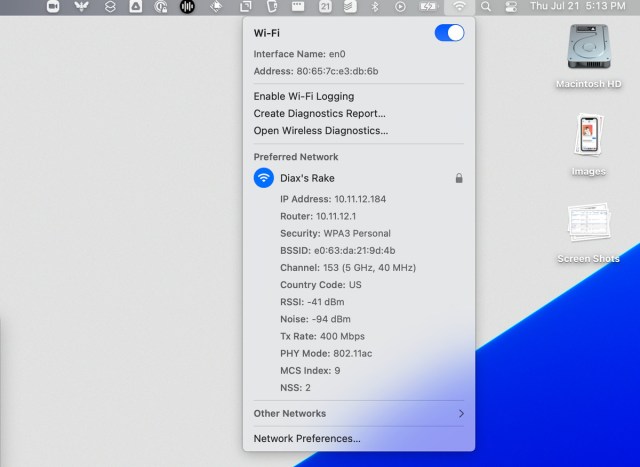
Task: Open Spotlight search magnifier icon
Action: [486, 6]
